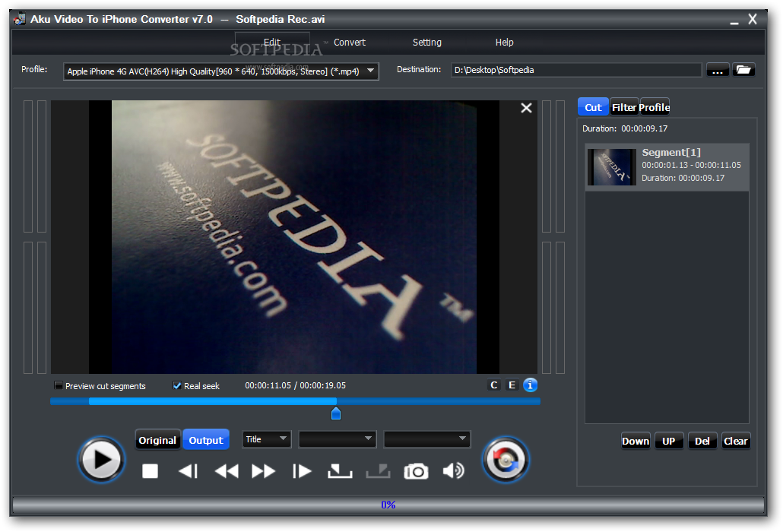The height and width of the screenshot is (532, 783).
Task: Open the Setting menu
Action: tap(427, 43)
